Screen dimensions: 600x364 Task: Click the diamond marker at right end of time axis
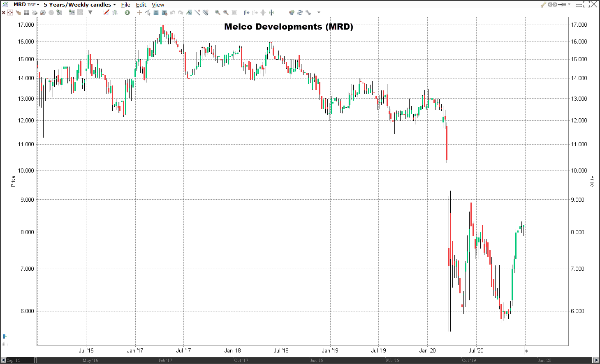[526, 351]
